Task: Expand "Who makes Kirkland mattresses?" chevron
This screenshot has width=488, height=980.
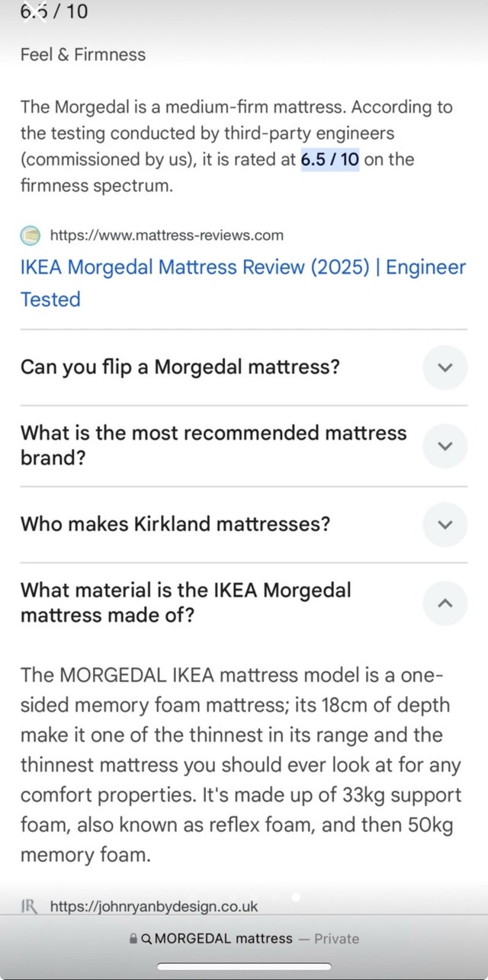Action: click(446, 525)
